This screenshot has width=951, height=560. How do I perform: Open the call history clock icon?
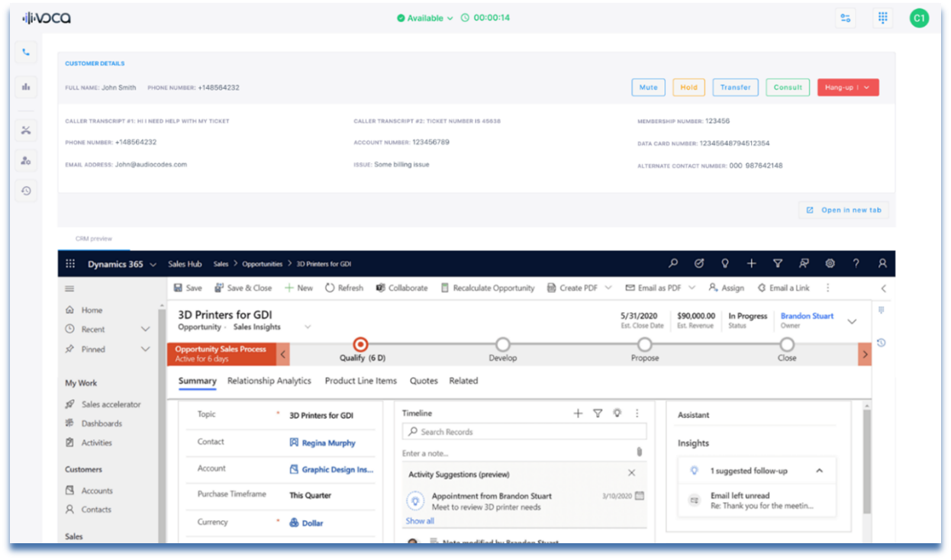[26, 191]
